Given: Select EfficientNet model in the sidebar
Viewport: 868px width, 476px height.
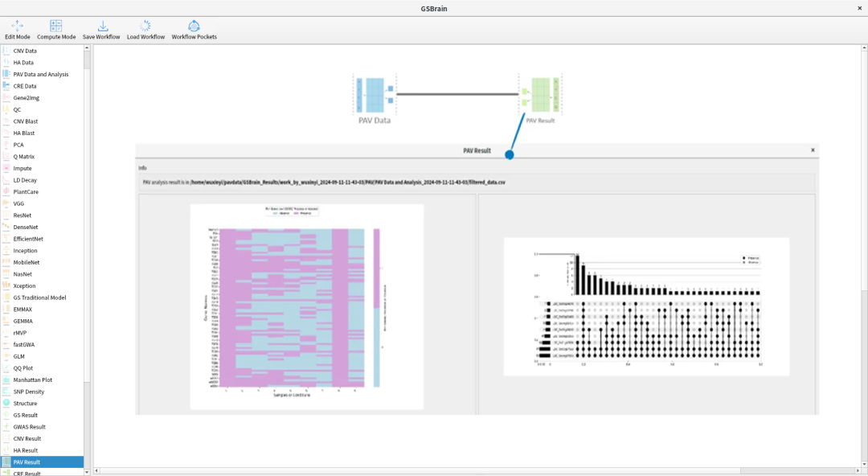Looking at the screenshot, I should pos(42,239).
